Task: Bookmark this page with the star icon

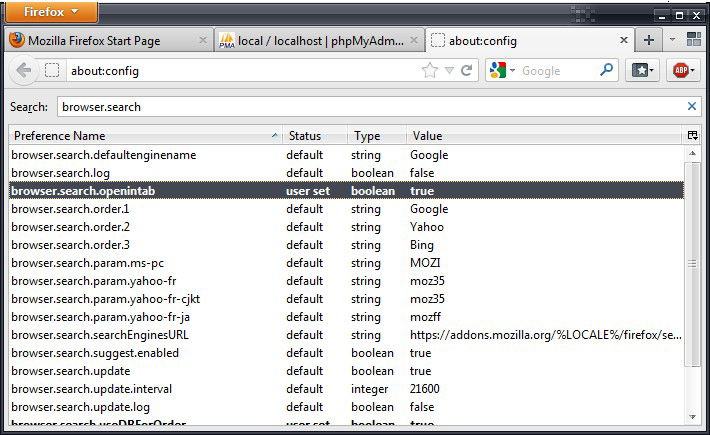Action: (x=430, y=71)
